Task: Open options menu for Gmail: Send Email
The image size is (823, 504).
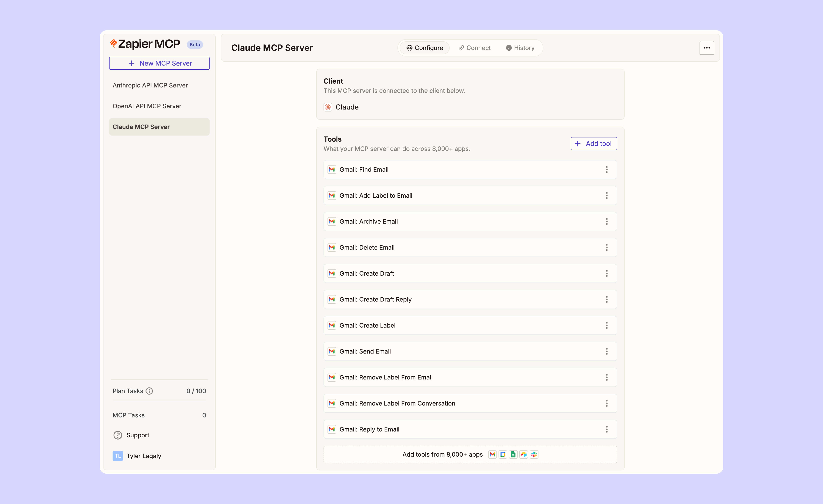Action: pos(607,351)
